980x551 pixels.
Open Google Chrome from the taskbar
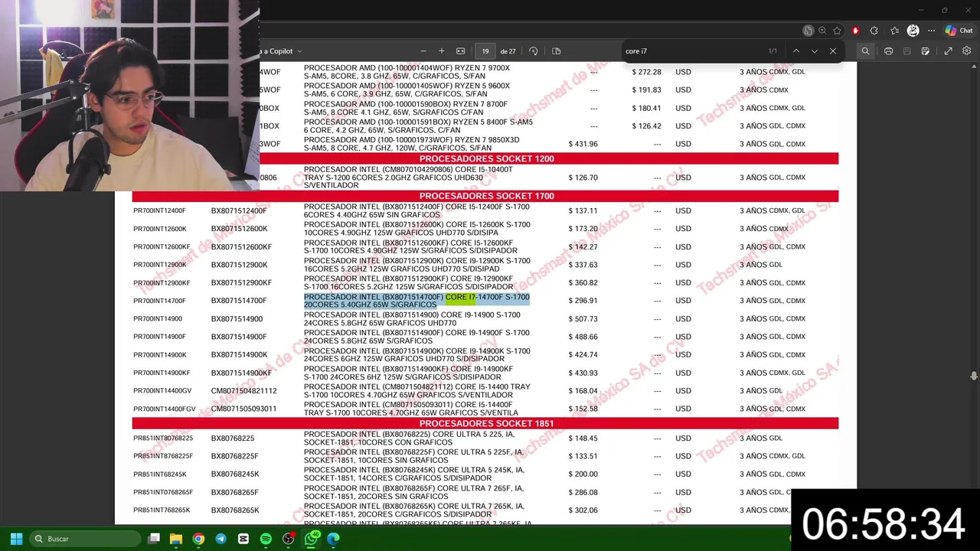198,539
